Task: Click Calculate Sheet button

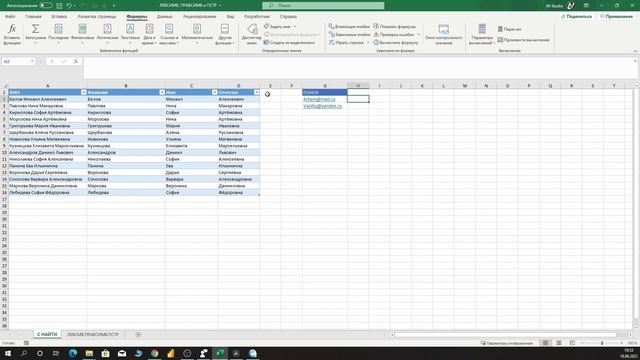Action: (x=523, y=40)
